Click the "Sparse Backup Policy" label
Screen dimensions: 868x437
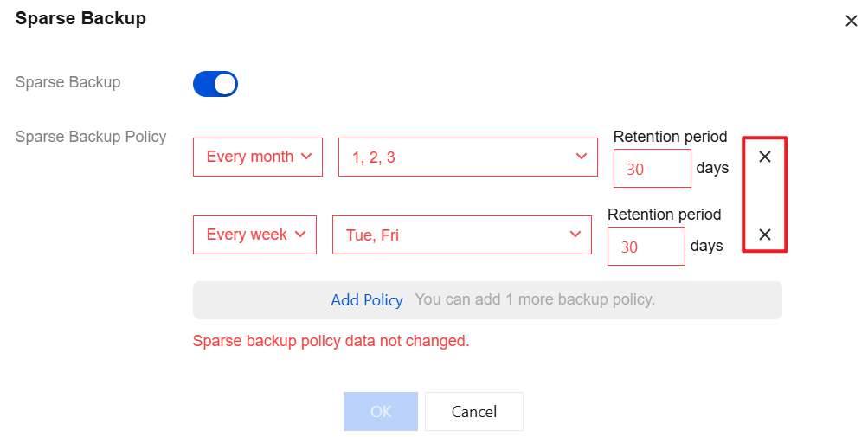pyautogui.click(x=91, y=137)
